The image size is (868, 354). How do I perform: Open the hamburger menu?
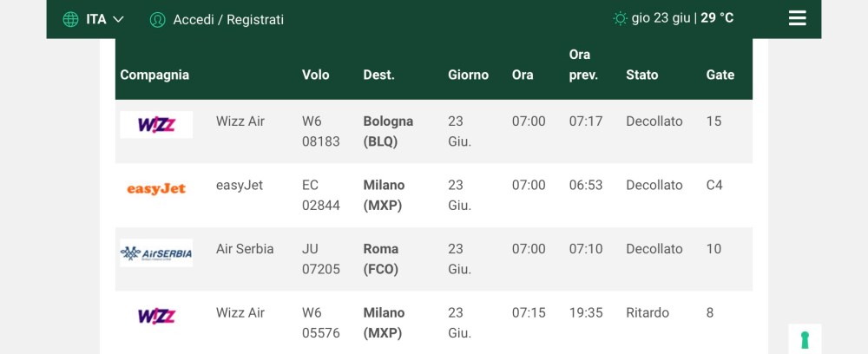point(797,18)
